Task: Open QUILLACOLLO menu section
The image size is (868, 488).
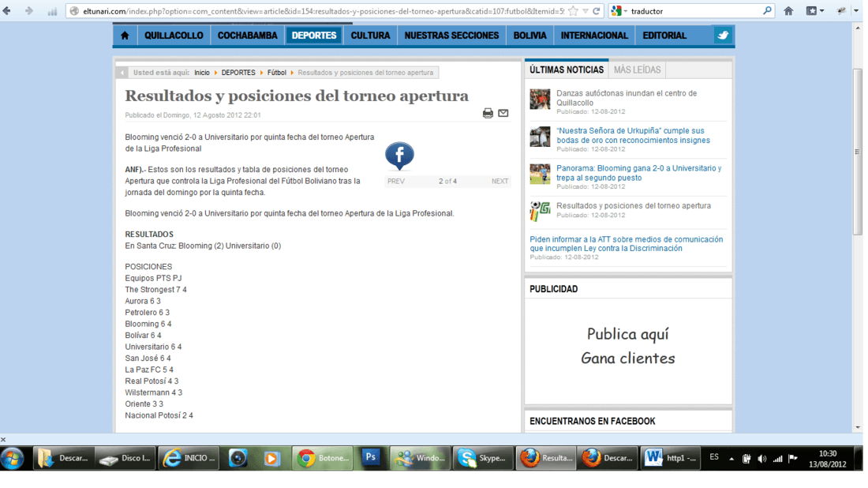Action: (174, 36)
